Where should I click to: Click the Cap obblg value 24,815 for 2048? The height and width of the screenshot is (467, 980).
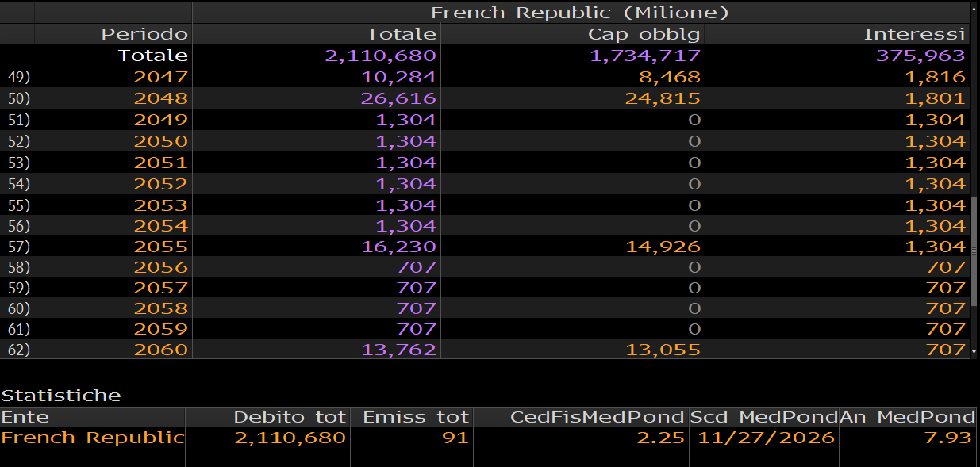click(x=663, y=98)
